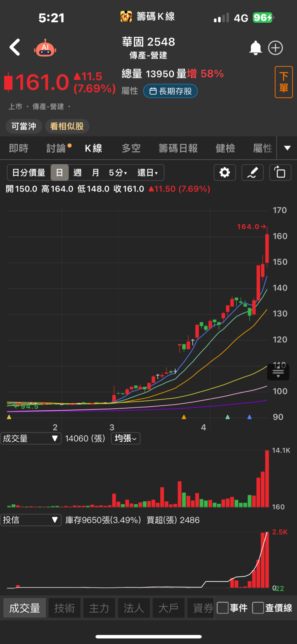This screenshot has height=644, width=297.
Task: Open the 成交量 indicator dropdown
Action: [31, 438]
